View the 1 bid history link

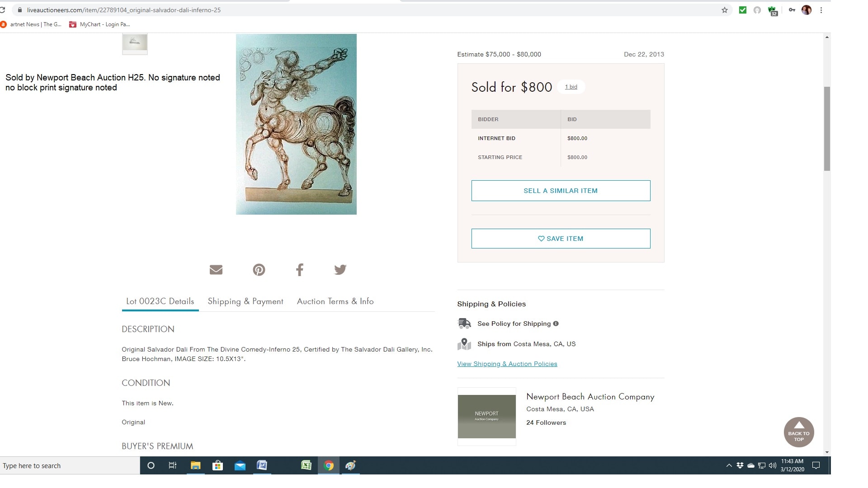(x=571, y=87)
